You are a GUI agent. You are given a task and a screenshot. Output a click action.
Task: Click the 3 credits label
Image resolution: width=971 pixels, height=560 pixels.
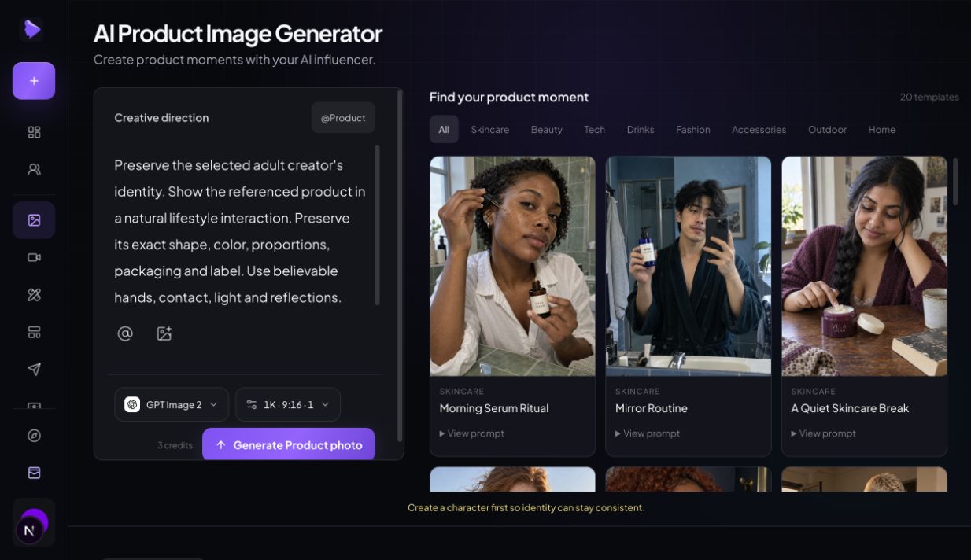(175, 445)
